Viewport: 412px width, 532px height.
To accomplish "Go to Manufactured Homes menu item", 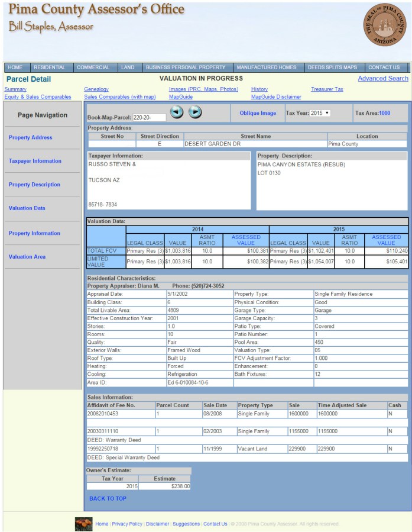I will pyautogui.click(x=266, y=67).
